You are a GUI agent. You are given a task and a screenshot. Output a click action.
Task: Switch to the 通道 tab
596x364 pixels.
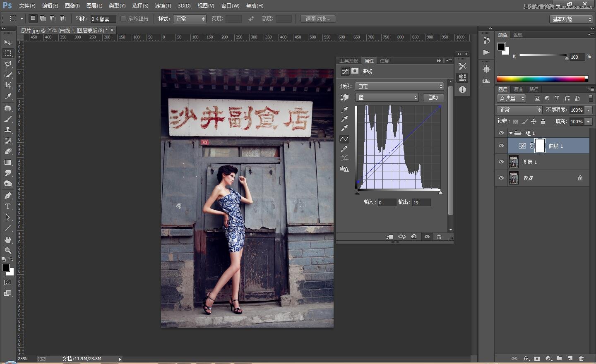pyautogui.click(x=518, y=89)
